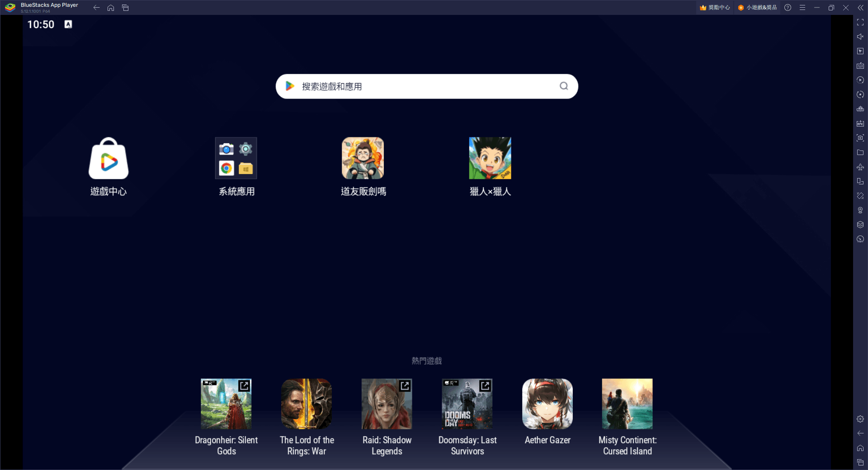Toggle airplane mode icon in sidebar

click(860, 167)
